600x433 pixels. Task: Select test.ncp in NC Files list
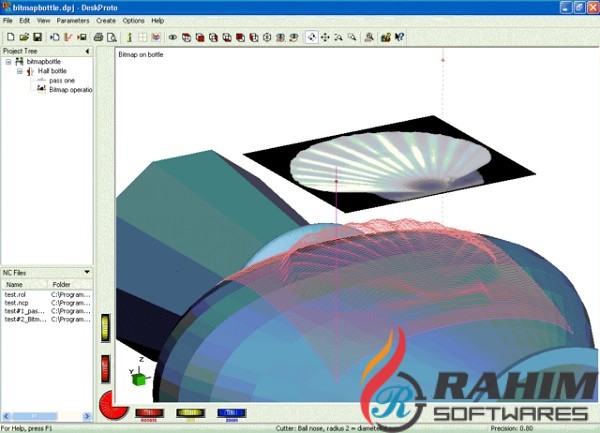pos(47,303)
